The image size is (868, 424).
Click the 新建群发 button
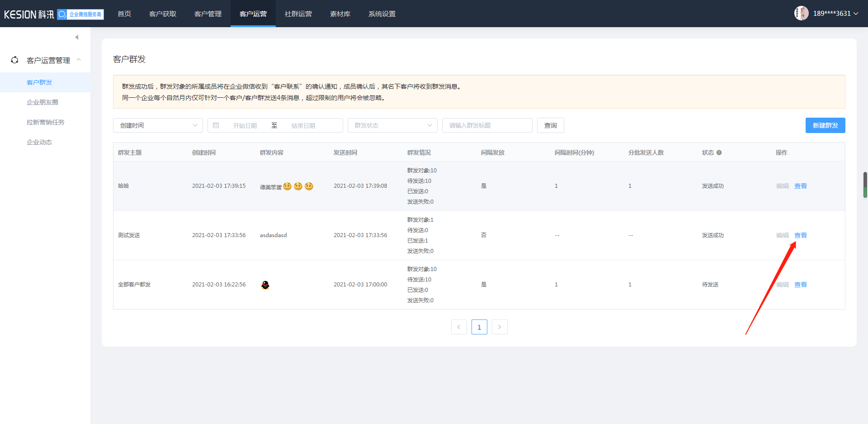[825, 125]
